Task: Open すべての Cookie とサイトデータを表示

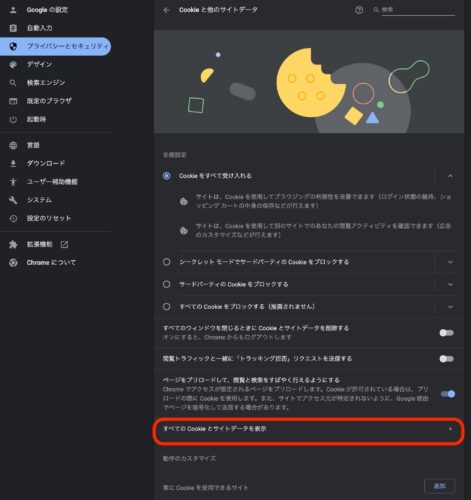Action: [x=308, y=429]
